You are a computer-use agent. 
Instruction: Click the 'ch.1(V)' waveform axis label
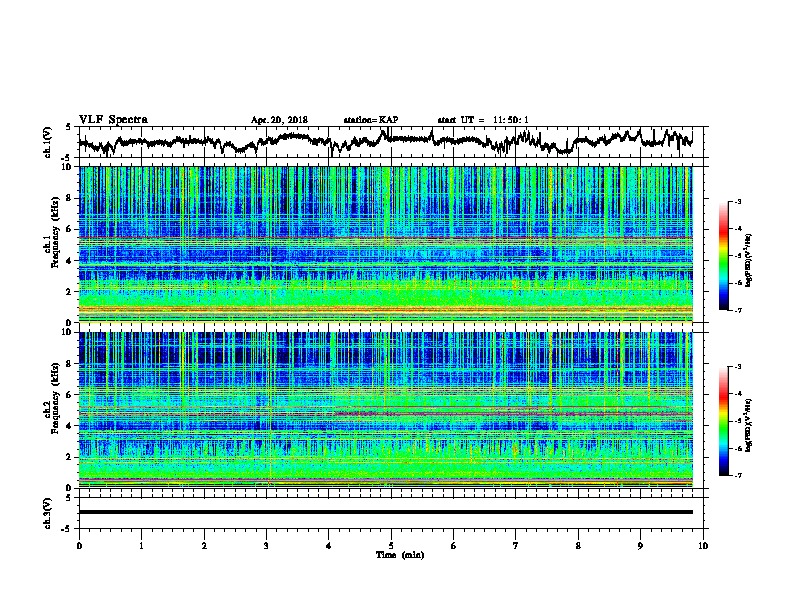point(47,142)
